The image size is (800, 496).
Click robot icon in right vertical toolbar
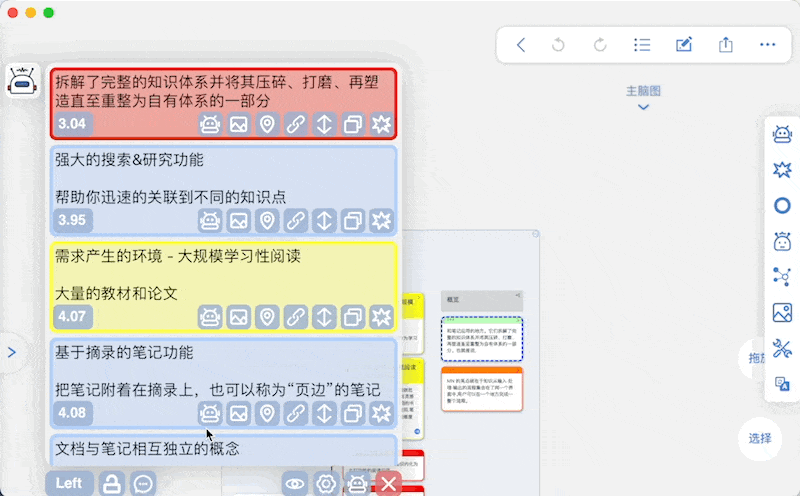tap(782, 135)
